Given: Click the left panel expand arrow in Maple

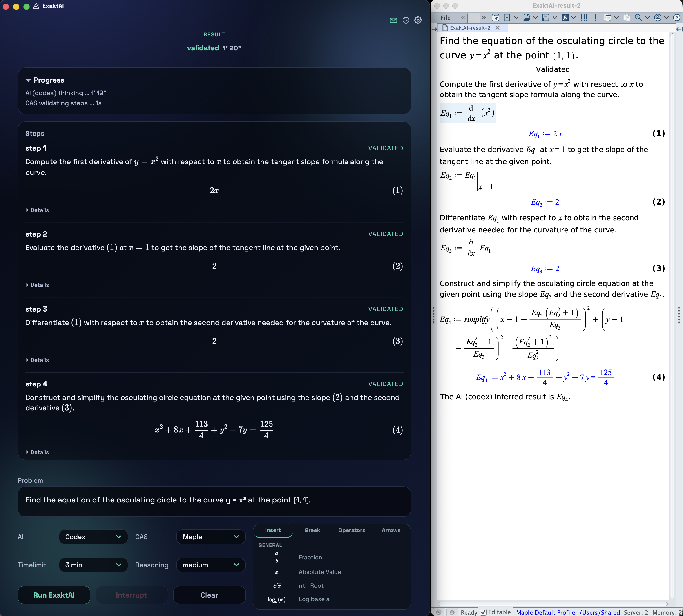Looking at the screenshot, I should click(434, 29).
